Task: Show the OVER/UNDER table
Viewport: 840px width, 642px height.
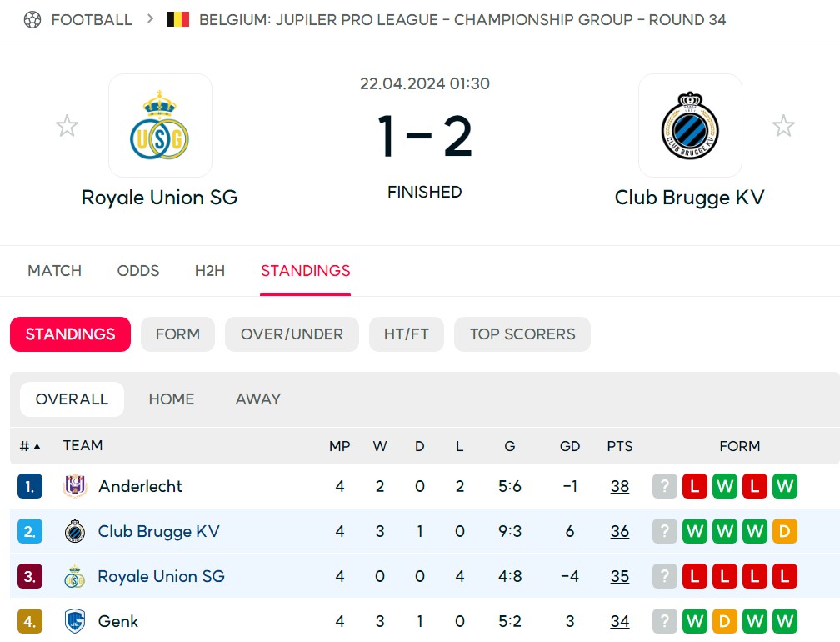Action: (292, 334)
